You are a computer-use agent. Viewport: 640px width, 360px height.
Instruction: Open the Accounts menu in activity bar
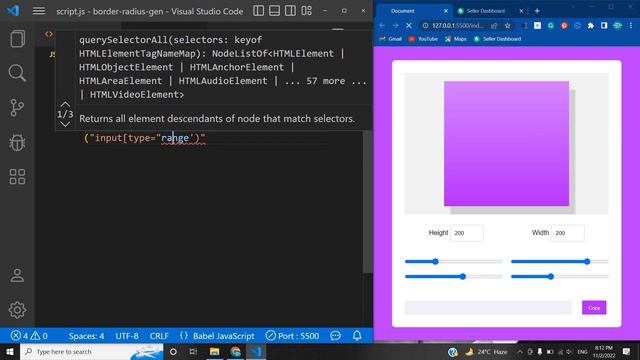(17, 276)
